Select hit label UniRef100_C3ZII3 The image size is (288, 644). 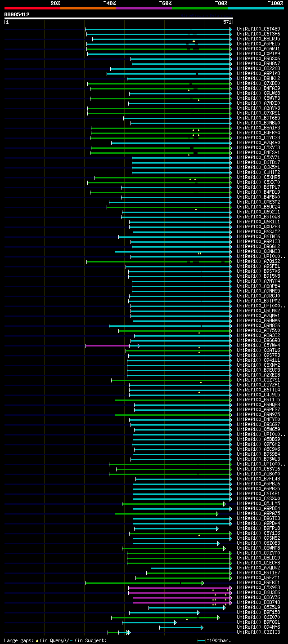258,632
